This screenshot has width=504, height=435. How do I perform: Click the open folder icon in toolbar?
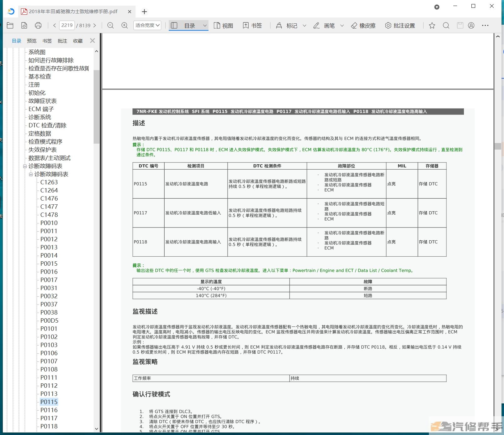[10, 25]
